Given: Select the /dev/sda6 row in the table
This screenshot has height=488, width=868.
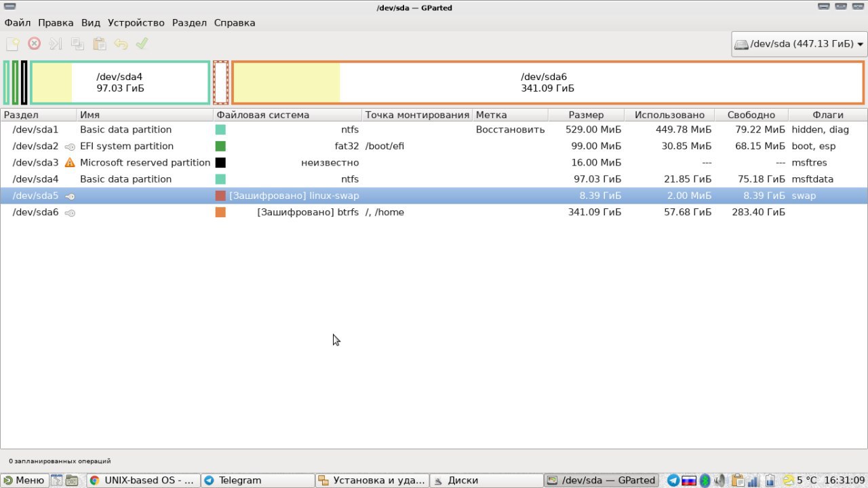Looking at the screenshot, I should [434, 212].
